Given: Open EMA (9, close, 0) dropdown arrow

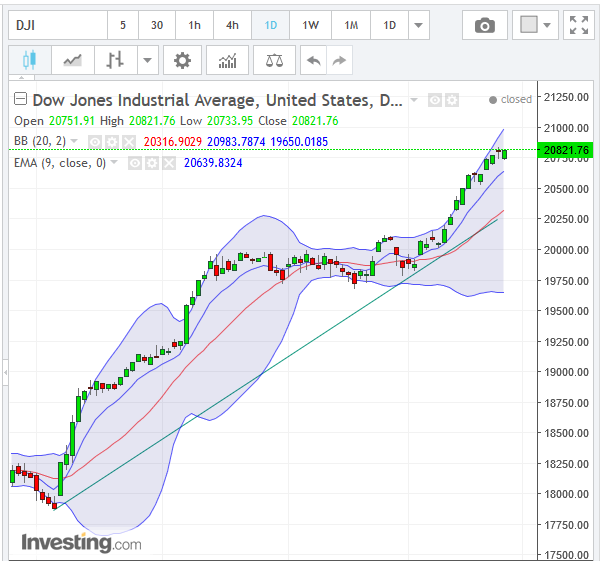Looking at the screenshot, I should click(114, 162).
